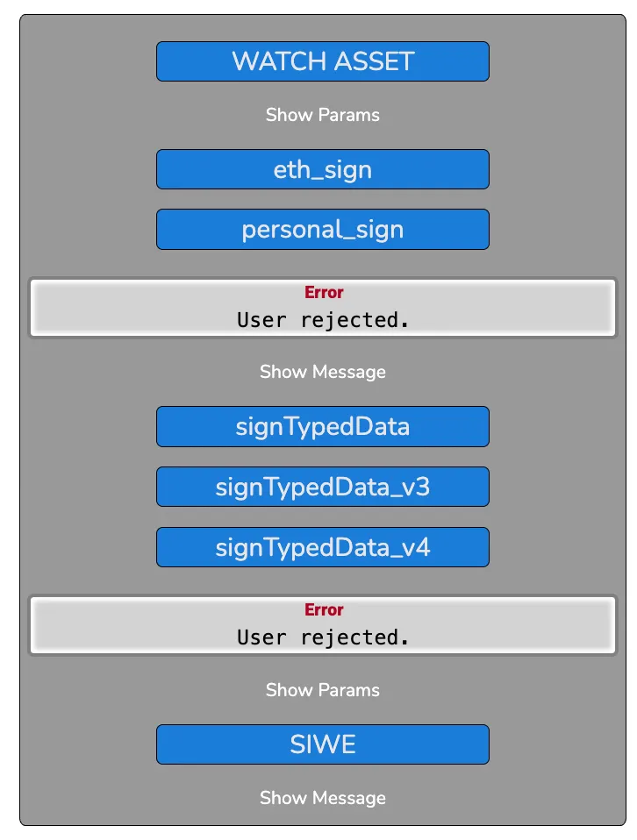Select the first 'User rejected' error box
Viewport: 637px width, 840px height.
click(x=322, y=308)
